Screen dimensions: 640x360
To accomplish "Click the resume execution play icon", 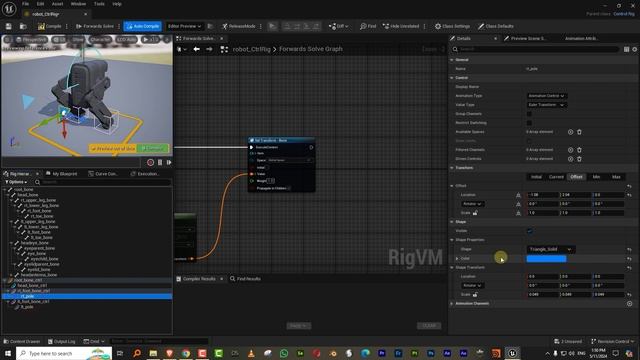I will (x=272, y=26).
